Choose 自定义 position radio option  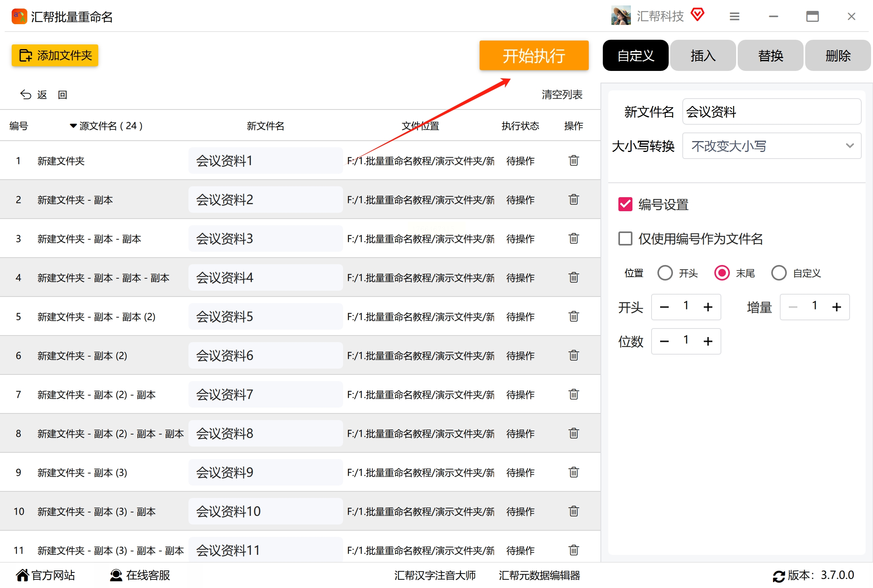point(779,273)
